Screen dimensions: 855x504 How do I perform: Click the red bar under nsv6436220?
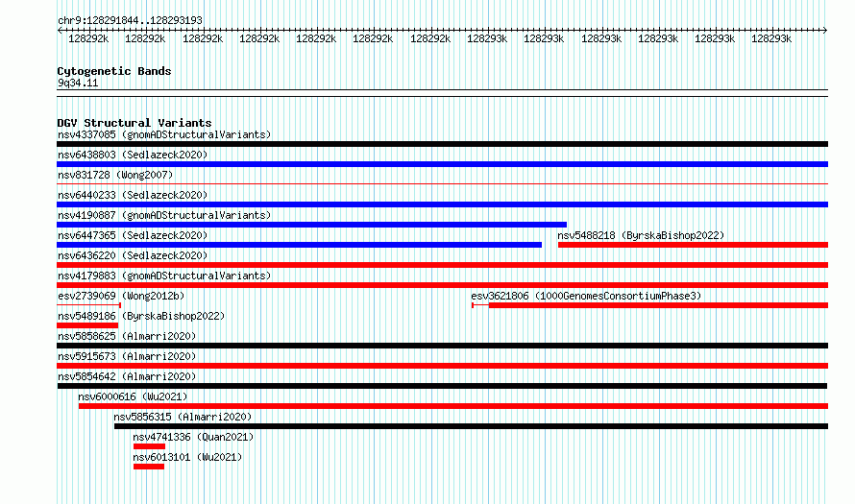pos(442,265)
